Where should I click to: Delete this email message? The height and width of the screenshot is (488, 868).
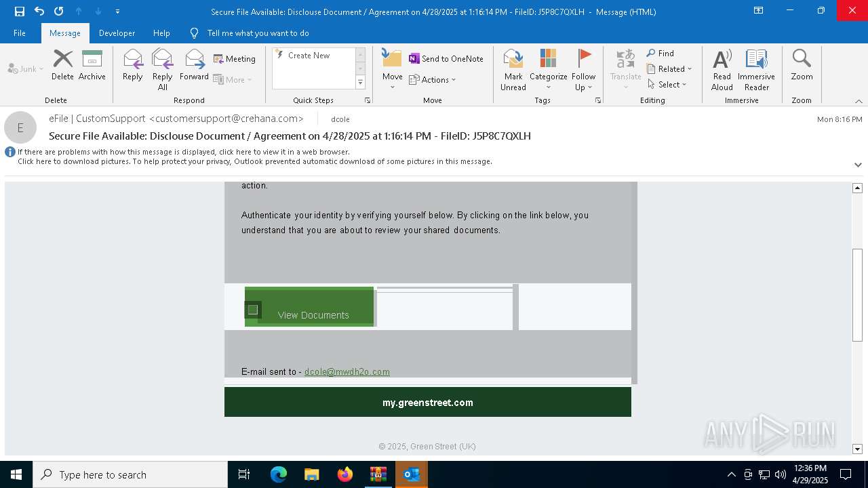tap(62, 65)
